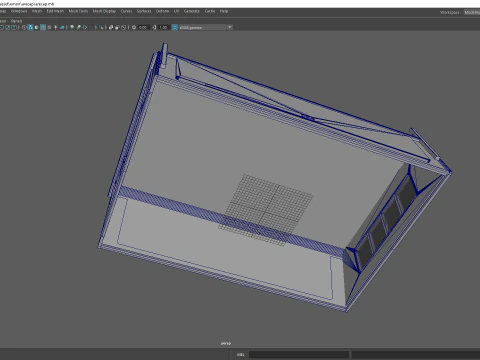Click the gamma value field 1.00

tap(163, 27)
